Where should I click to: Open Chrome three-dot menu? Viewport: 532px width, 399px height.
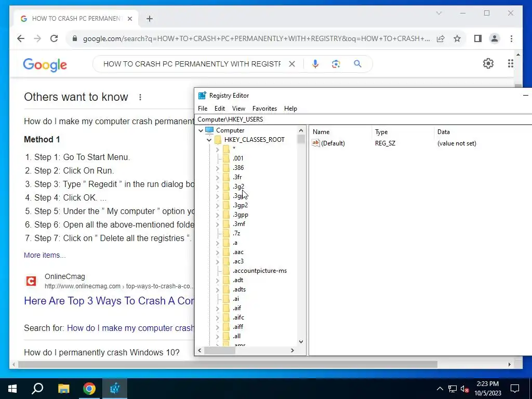click(x=511, y=38)
